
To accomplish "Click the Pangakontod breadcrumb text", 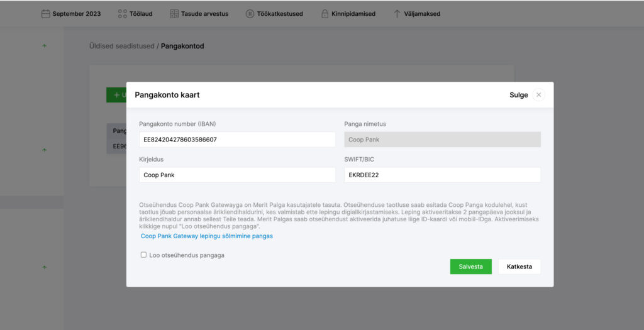I will [182, 46].
